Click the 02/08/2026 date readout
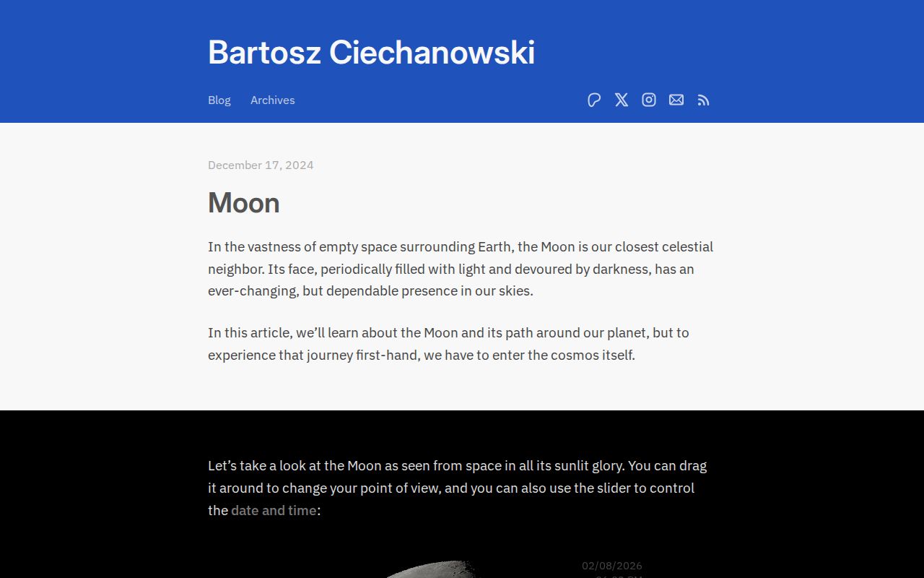924x578 pixels. point(612,566)
